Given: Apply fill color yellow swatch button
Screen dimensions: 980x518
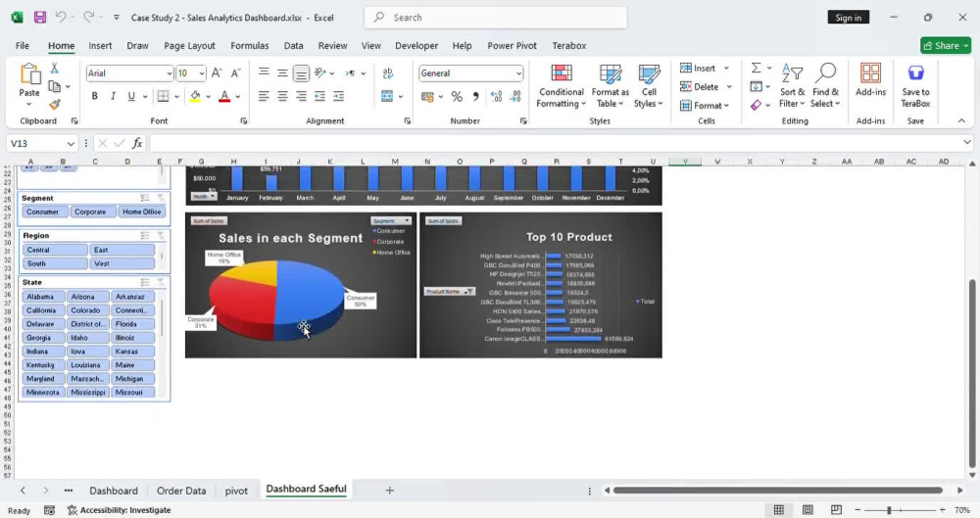Looking at the screenshot, I should 195,96.
